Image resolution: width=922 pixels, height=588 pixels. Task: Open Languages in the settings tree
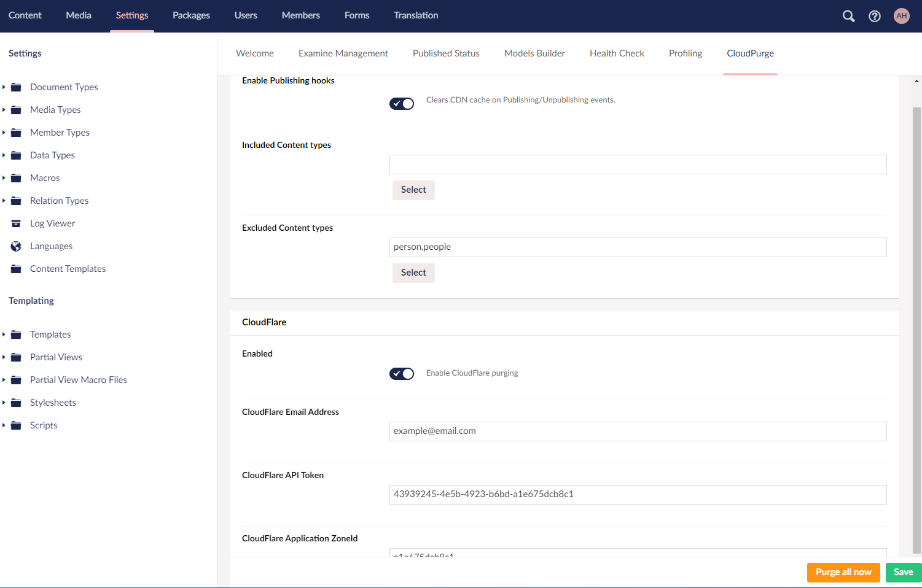[51, 246]
